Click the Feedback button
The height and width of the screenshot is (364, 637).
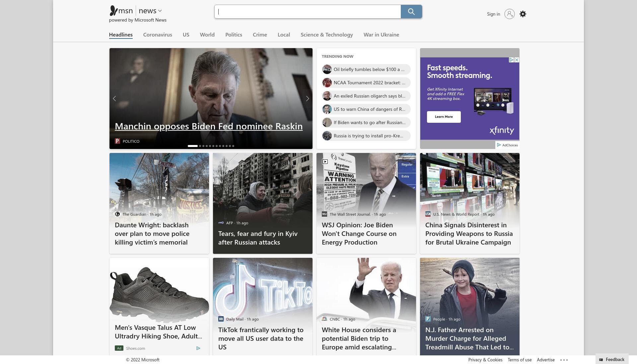tap(612, 360)
